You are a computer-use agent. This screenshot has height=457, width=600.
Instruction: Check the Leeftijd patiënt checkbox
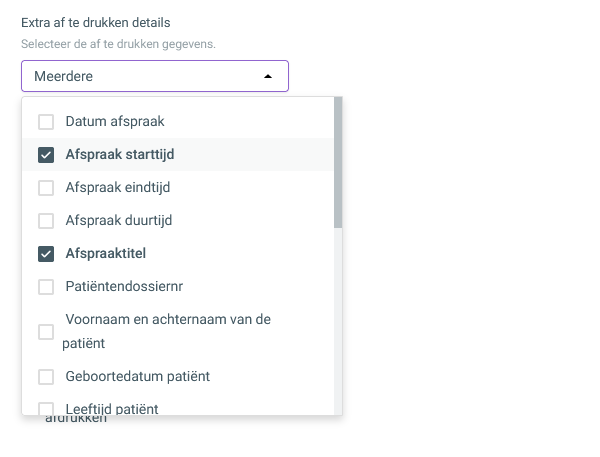click(x=46, y=408)
